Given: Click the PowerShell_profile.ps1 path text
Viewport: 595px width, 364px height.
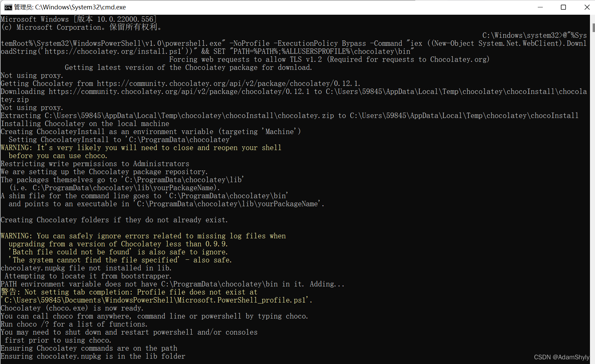Looking at the screenshot, I should (156, 300).
